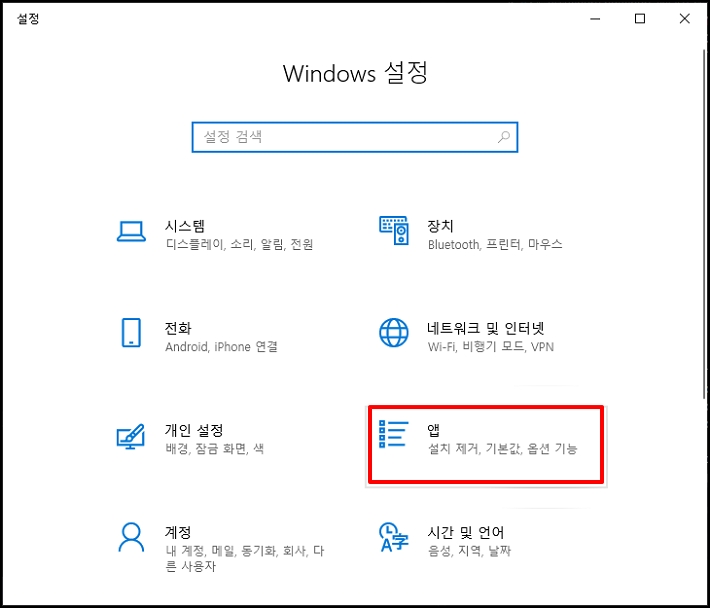This screenshot has height=608, width=710.
Task: Select the 시간 및 언어 heading
Action: [466, 532]
